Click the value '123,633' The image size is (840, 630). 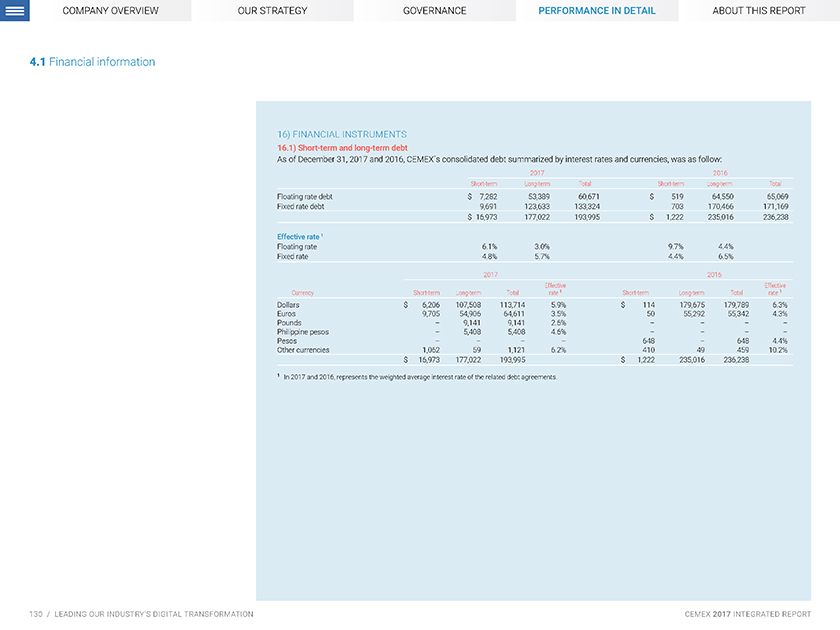pyautogui.click(x=537, y=206)
